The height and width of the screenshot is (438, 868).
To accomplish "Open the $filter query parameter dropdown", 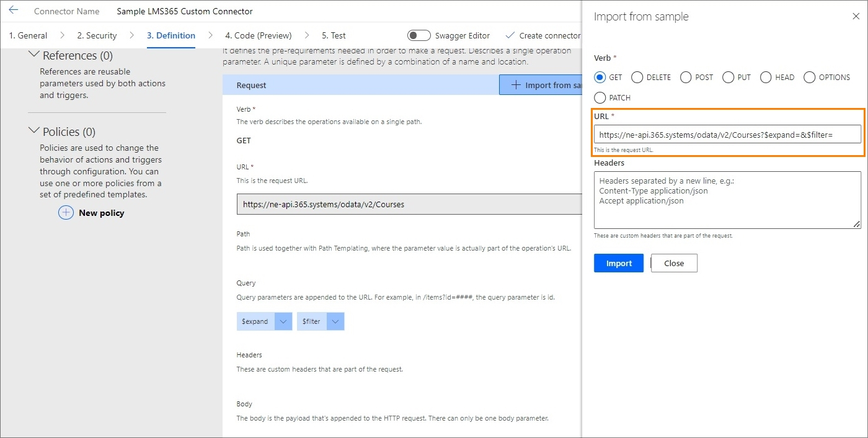I will point(335,321).
